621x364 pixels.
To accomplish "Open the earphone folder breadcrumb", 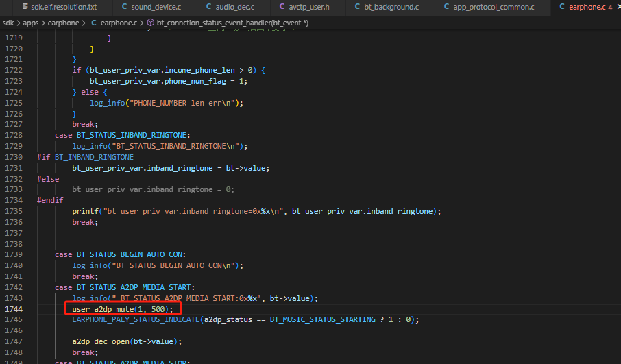I will click(63, 23).
